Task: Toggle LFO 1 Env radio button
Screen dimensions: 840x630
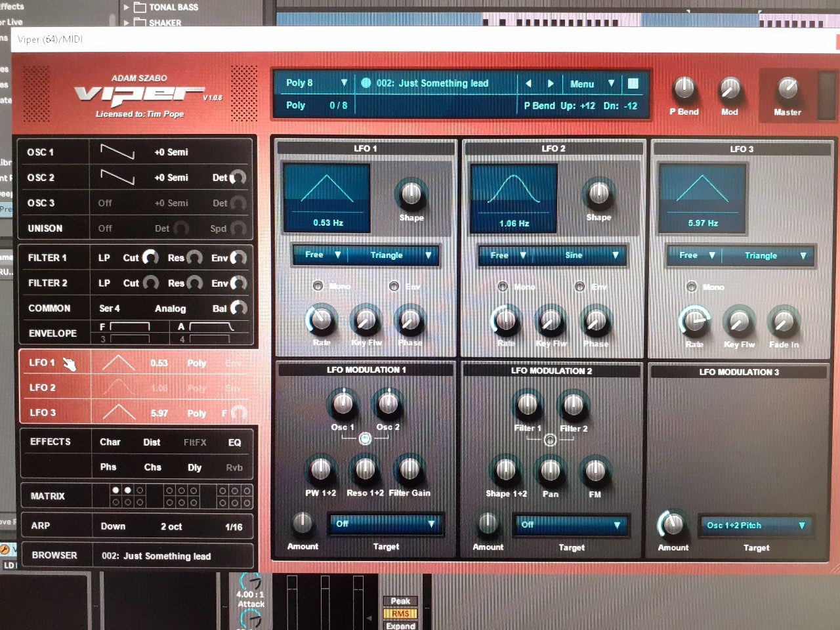Action: [394, 285]
